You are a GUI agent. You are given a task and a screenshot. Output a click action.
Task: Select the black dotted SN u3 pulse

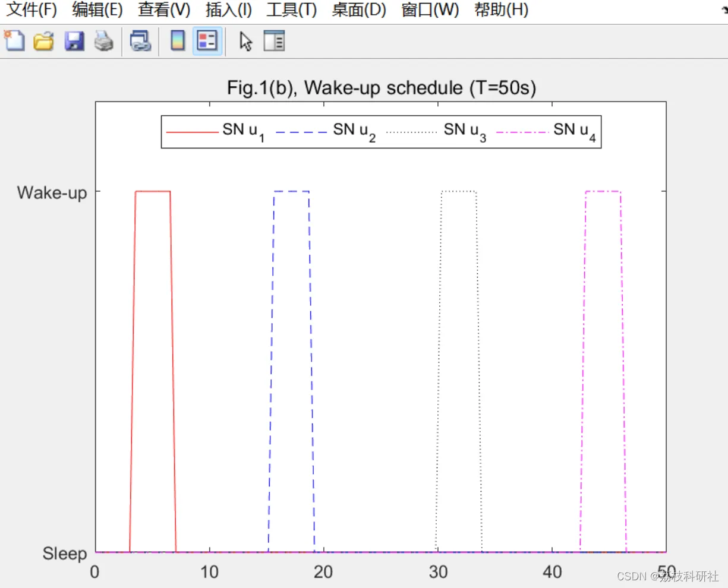(459, 191)
